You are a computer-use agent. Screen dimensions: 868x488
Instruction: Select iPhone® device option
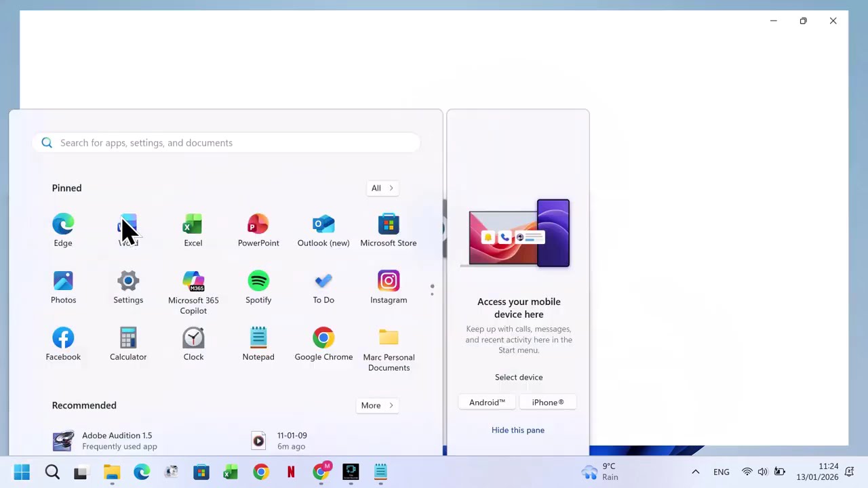548,403
